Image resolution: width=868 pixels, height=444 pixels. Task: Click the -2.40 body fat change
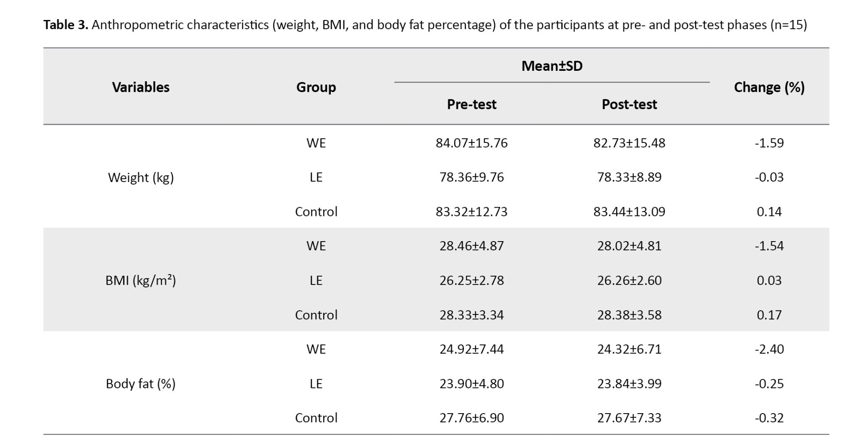point(769,349)
